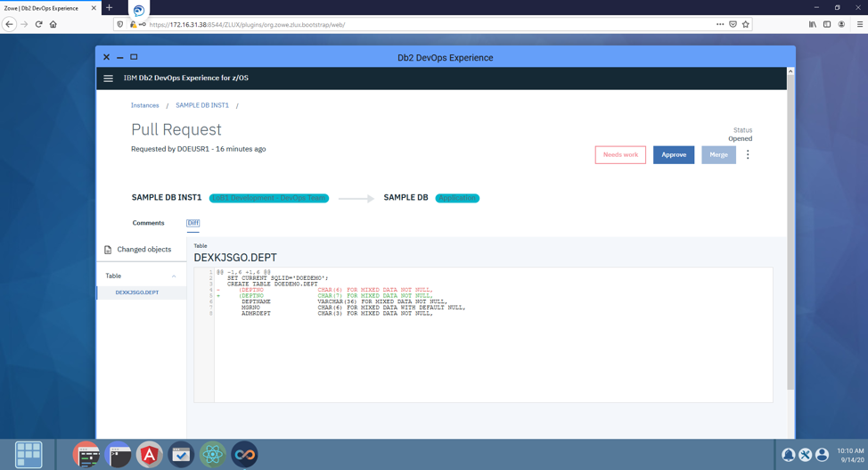This screenshot has height=470, width=868.
Task: Click the LoB1 Development - DevOps Team tag
Action: [269, 198]
